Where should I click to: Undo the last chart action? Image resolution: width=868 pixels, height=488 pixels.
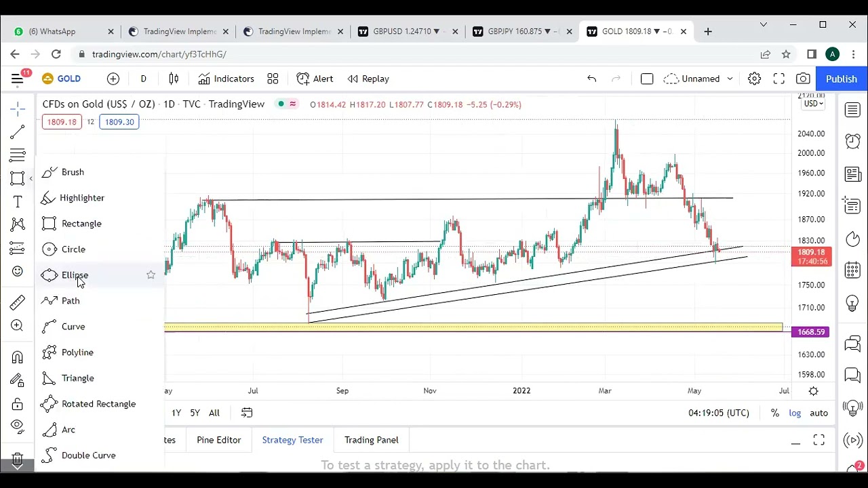[591, 79]
